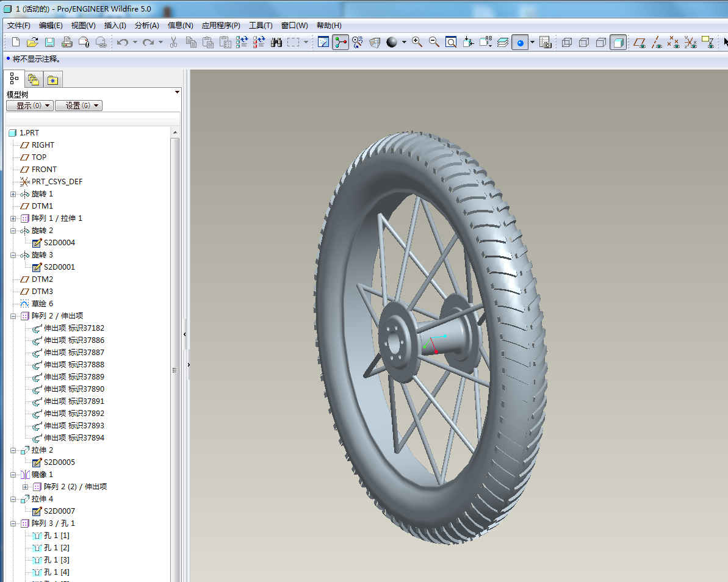Open the 文件(F) menu
The height and width of the screenshot is (582, 728).
pyautogui.click(x=18, y=25)
